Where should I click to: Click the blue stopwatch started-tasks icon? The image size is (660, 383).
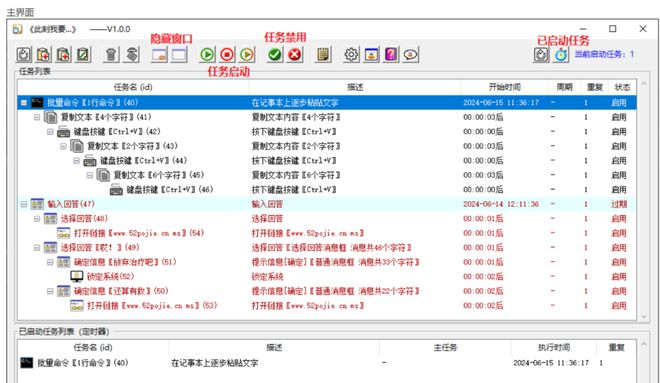click(x=561, y=55)
